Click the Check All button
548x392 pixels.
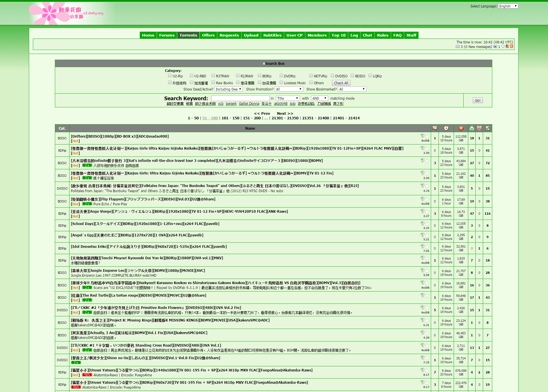(341, 83)
